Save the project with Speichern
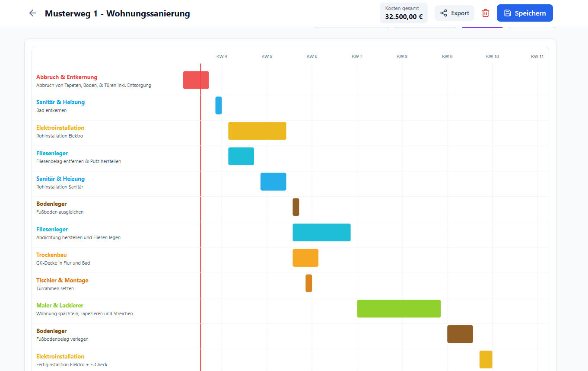This screenshot has height=371, width=588. point(524,13)
